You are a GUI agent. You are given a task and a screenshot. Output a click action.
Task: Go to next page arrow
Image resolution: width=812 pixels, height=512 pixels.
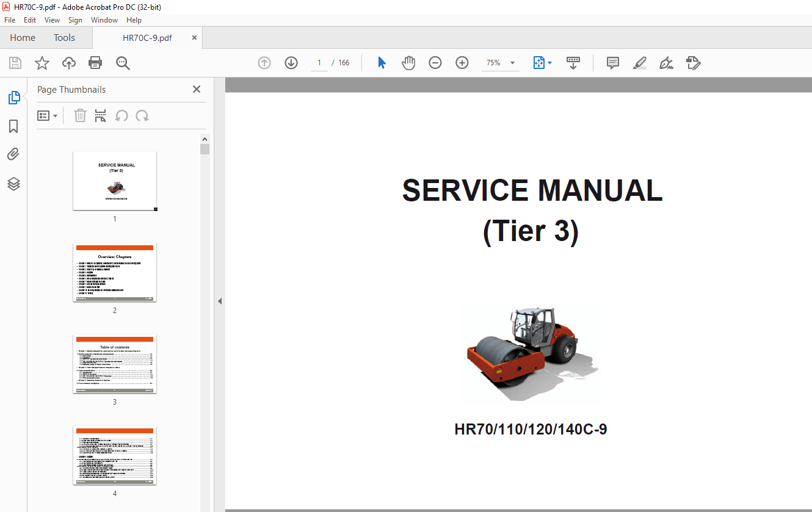291,63
